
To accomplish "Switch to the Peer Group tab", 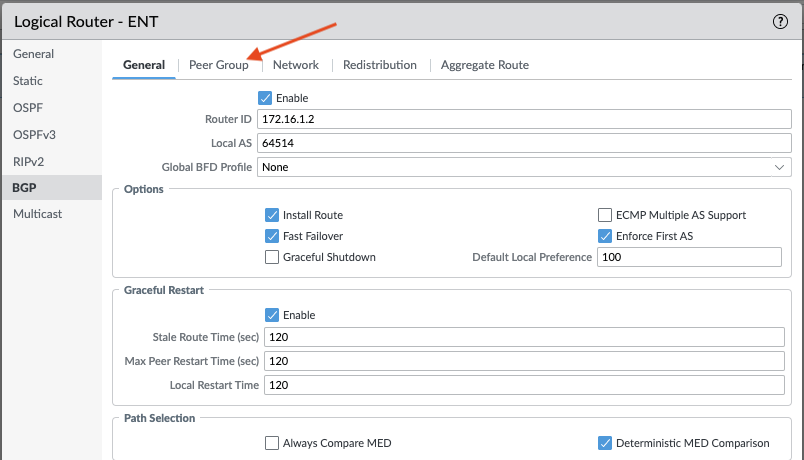I will (219, 65).
